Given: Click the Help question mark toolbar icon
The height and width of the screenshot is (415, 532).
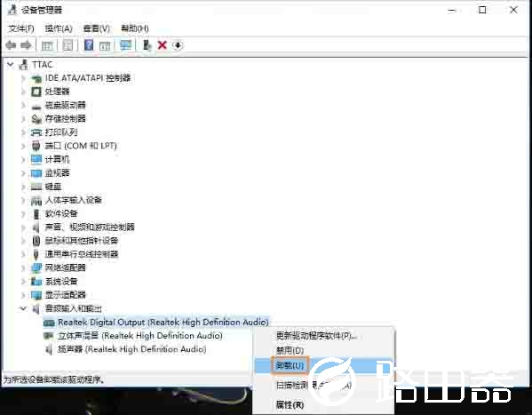Looking at the screenshot, I should point(89,44).
